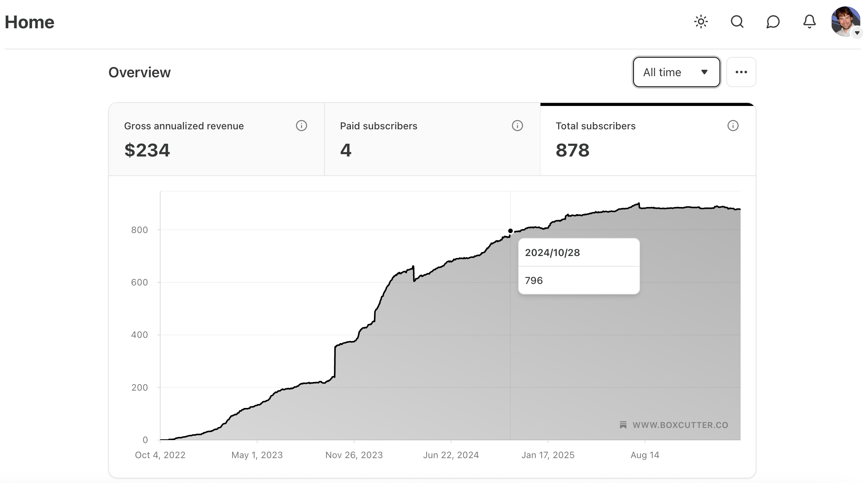Open the notifications bell icon

point(809,22)
